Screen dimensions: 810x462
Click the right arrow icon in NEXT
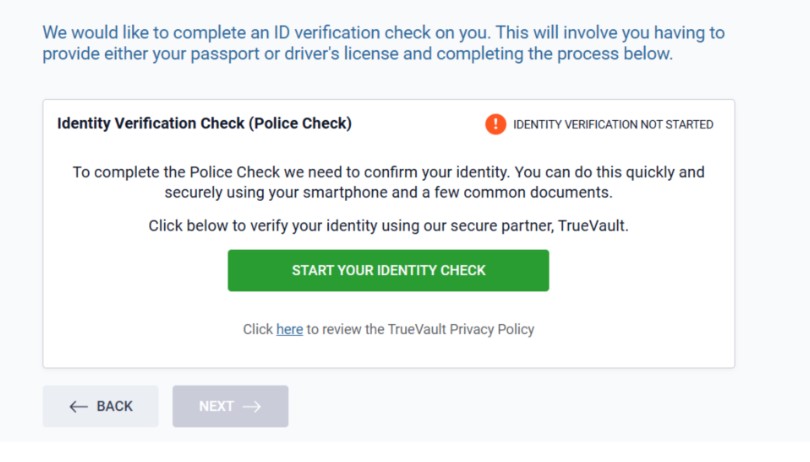(x=252, y=407)
